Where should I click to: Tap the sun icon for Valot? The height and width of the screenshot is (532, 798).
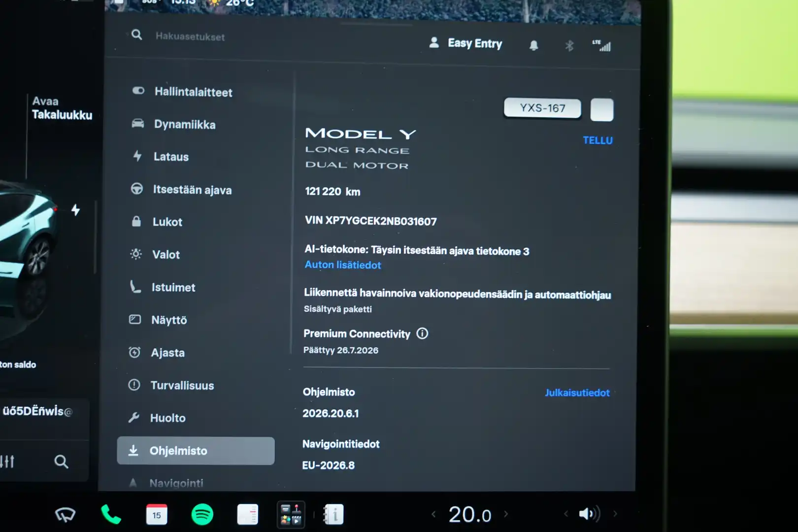136,254
